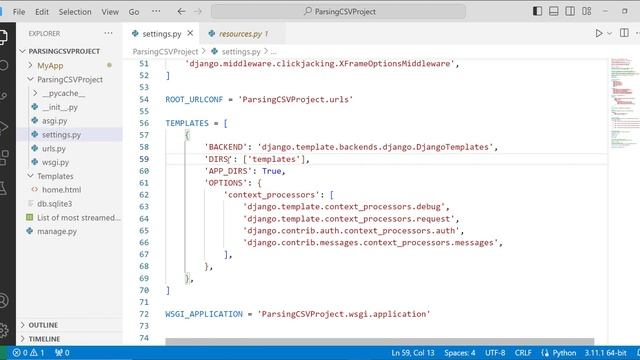Change encoding via UTF-8
The image size is (640, 360).
pyautogui.click(x=495, y=353)
